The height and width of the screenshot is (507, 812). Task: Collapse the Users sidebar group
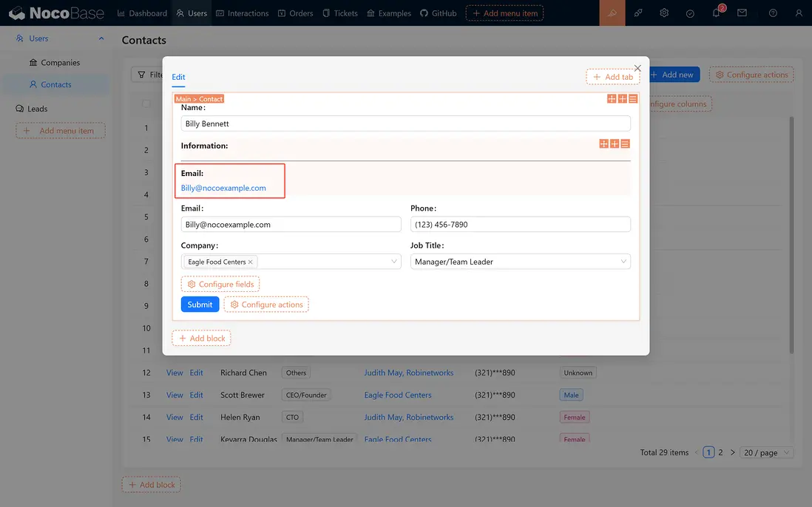click(101, 38)
